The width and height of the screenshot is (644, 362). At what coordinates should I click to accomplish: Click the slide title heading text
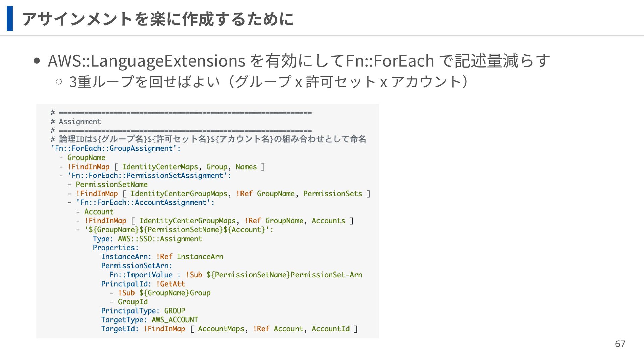coord(158,19)
